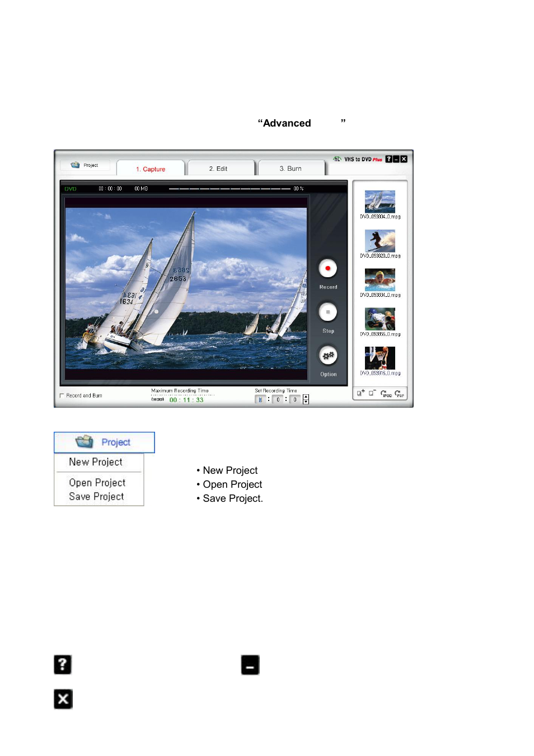This screenshot has width=534, height=756.
Task: Click the large close X icon
Action: coord(63,699)
